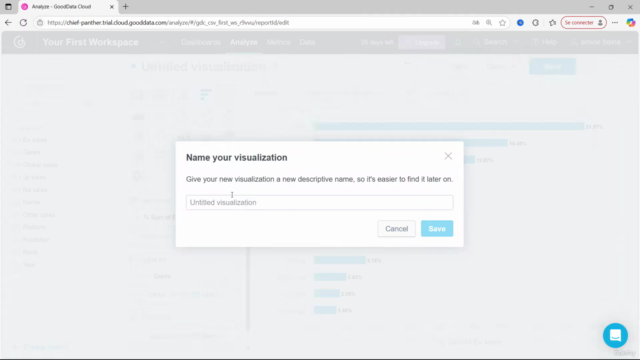Open the Help menu
The image size is (640, 360).
544,42
